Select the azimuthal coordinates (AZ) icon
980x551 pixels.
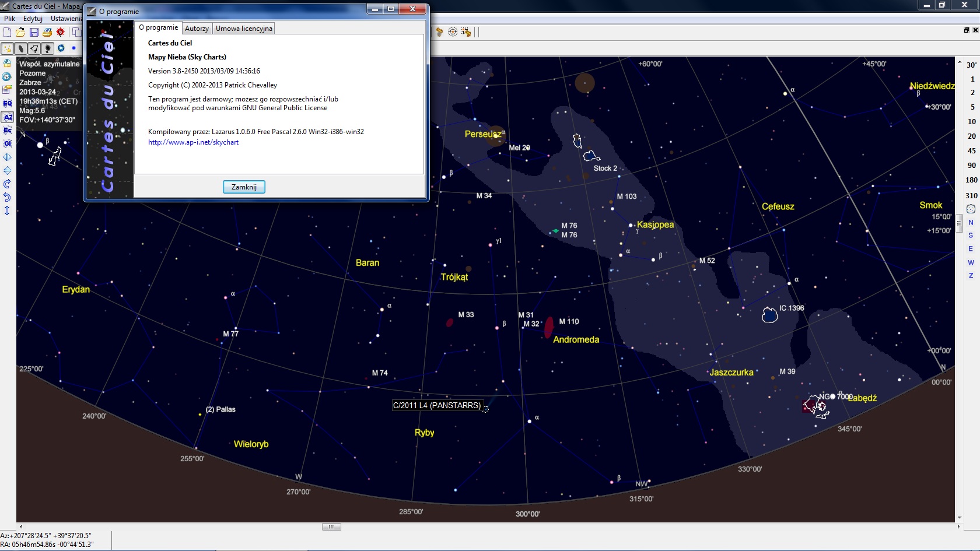click(8, 117)
